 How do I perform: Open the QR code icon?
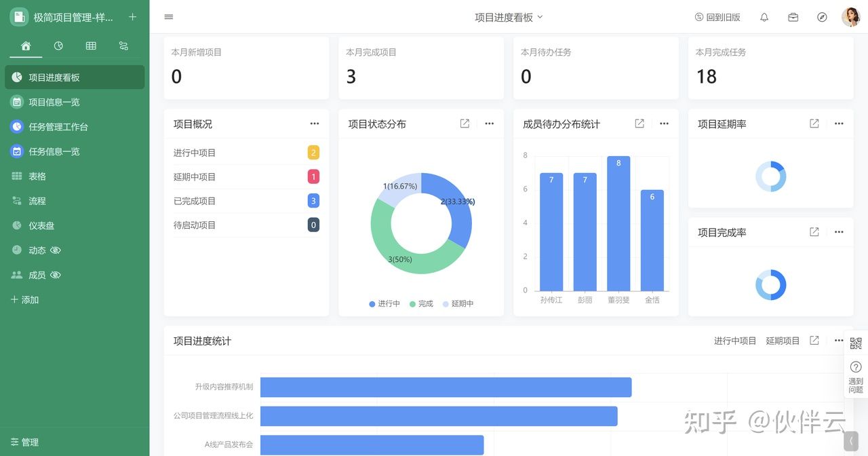(855, 343)
